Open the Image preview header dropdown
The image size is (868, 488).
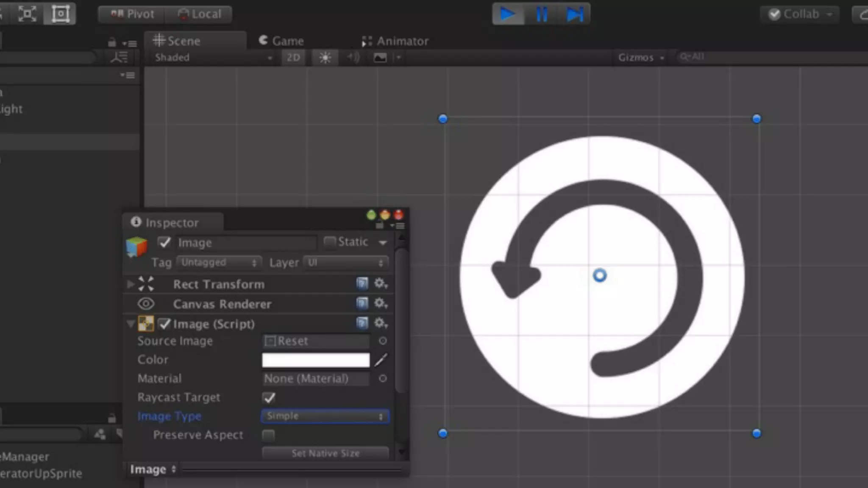tap(153, 469)
